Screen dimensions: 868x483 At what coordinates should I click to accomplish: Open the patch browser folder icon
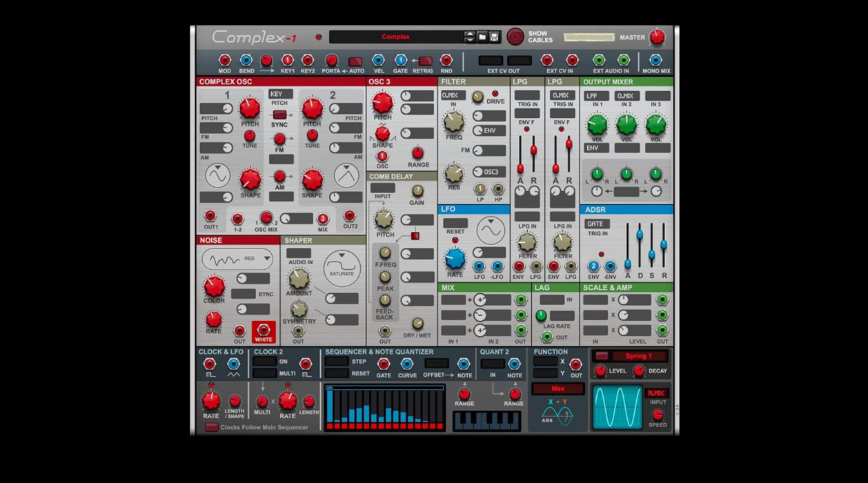coord(482,37)
